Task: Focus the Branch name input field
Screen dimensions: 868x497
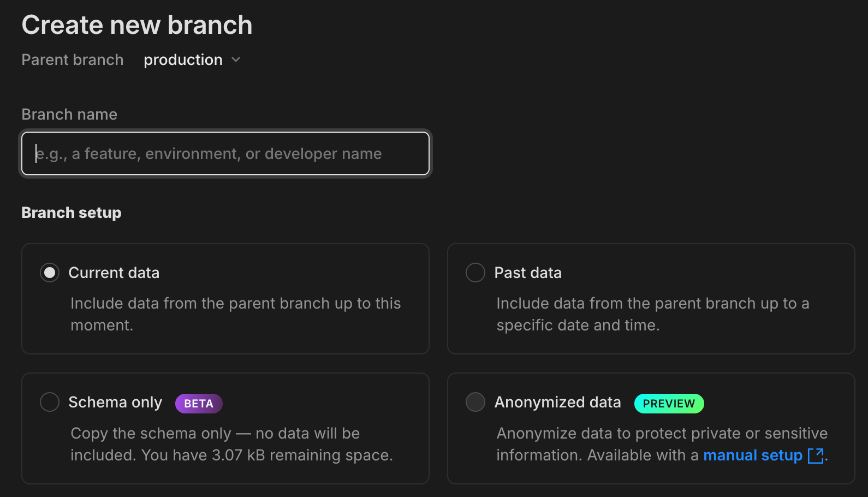Action: (225, 153)
